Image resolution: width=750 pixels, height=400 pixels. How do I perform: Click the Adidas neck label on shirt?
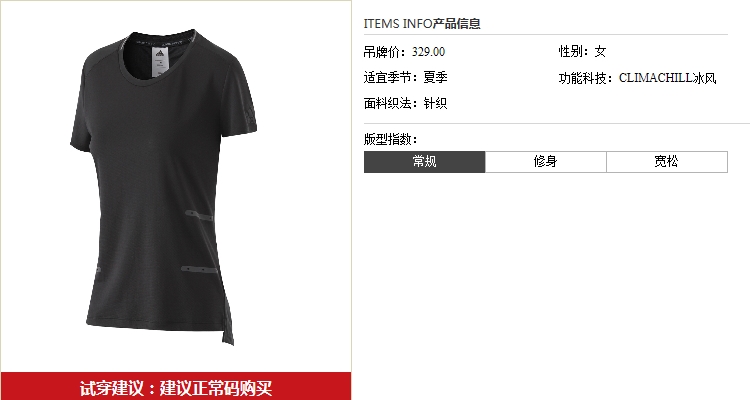pyautogui.click(x=159, y=62)
